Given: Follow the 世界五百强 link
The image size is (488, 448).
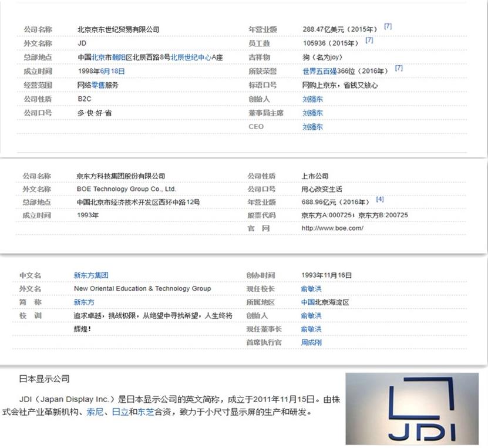Looking at the screenshot, I should coord(319,71).
